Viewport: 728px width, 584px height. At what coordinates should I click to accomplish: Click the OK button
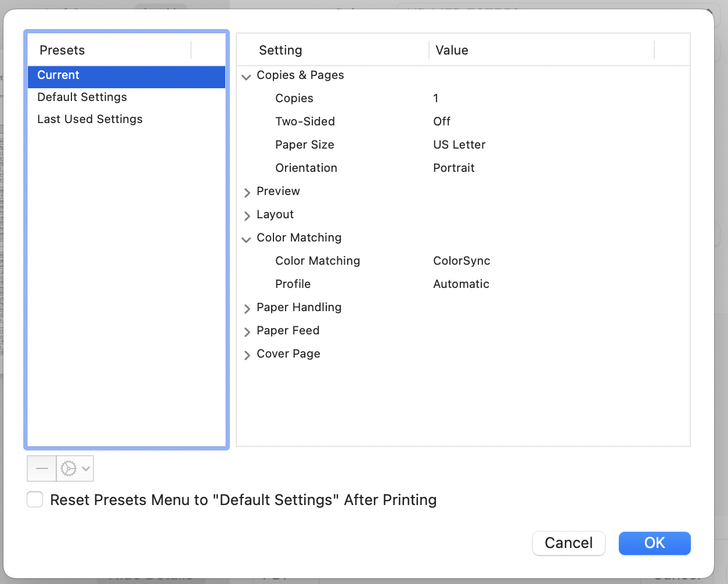pyautogui.click(x=654, y=543)
